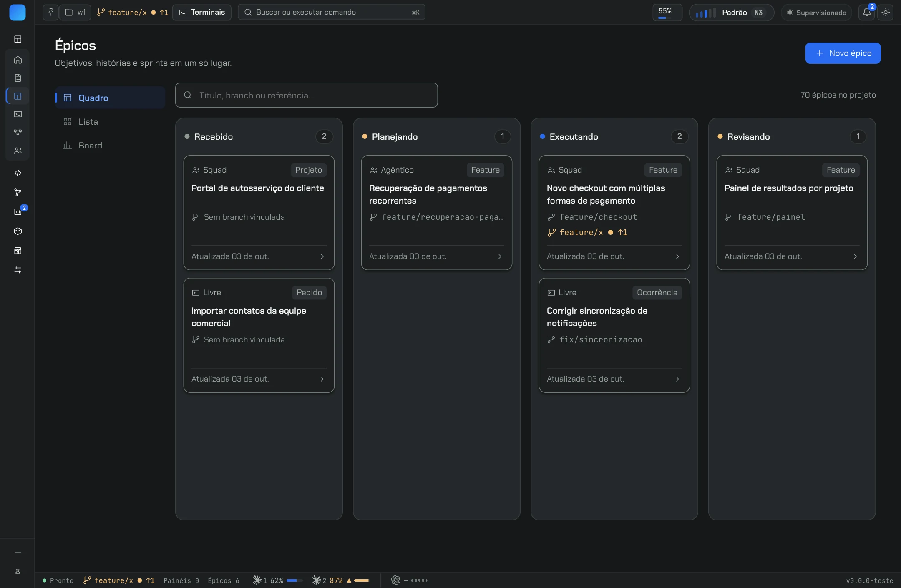This screenshot has height=588, width=901.
Task: Click the Painéis 0 status bar entry
Action: pos(181,580)
